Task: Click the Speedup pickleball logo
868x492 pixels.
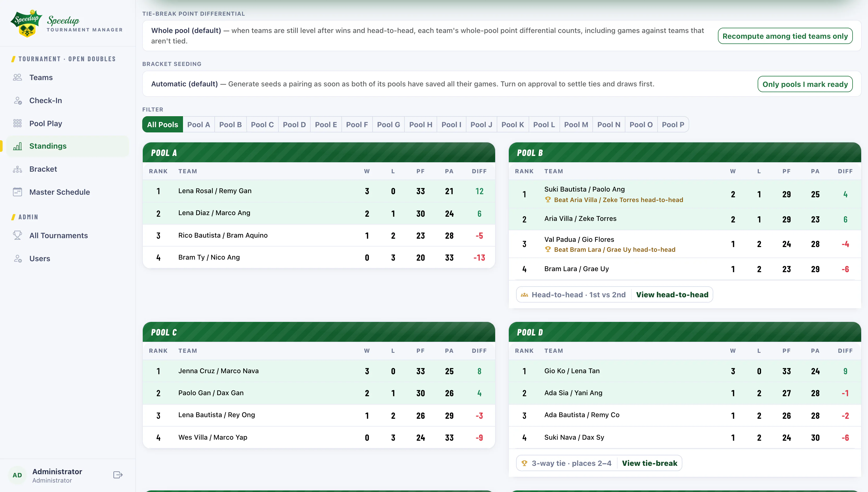Action: point(26,23)
